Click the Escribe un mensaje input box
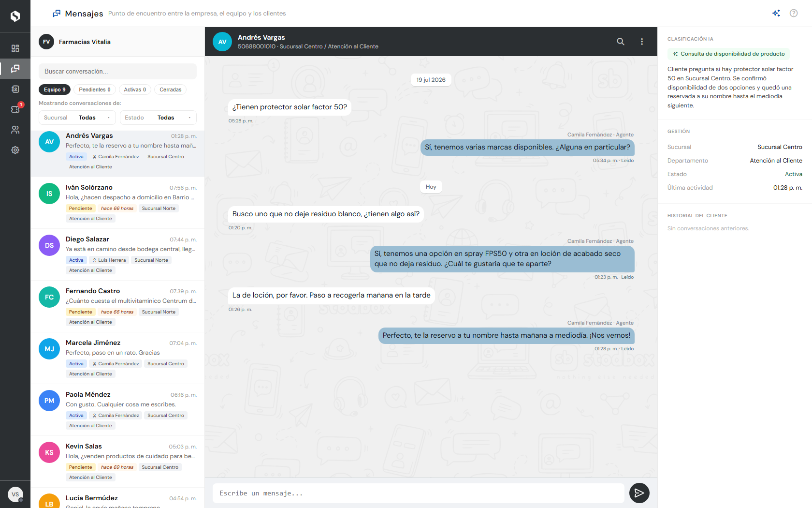This screenshot has height=508, width=812. pos(419,493)
